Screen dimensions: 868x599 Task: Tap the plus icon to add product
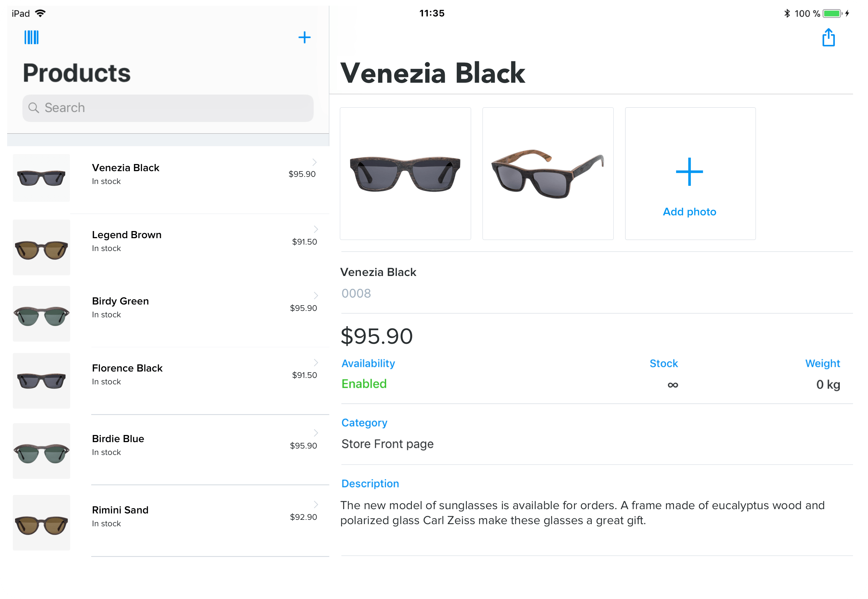tap(304, 37)
